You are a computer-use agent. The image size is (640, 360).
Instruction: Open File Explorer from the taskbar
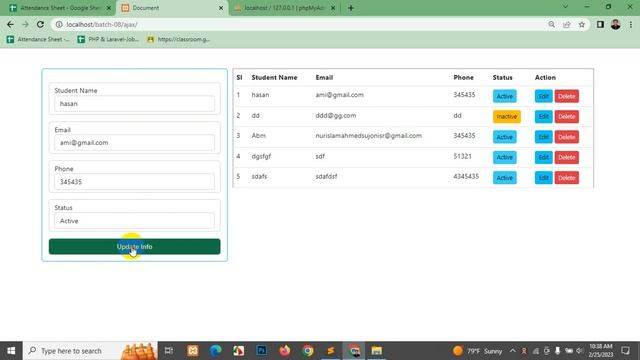point(376,351)
